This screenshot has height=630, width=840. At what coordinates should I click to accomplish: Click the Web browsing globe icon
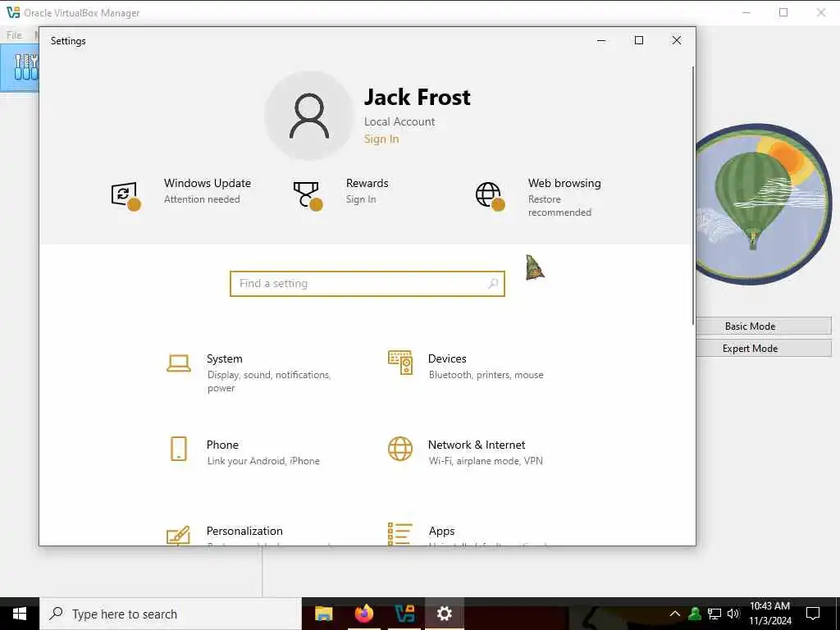(490, 195)
